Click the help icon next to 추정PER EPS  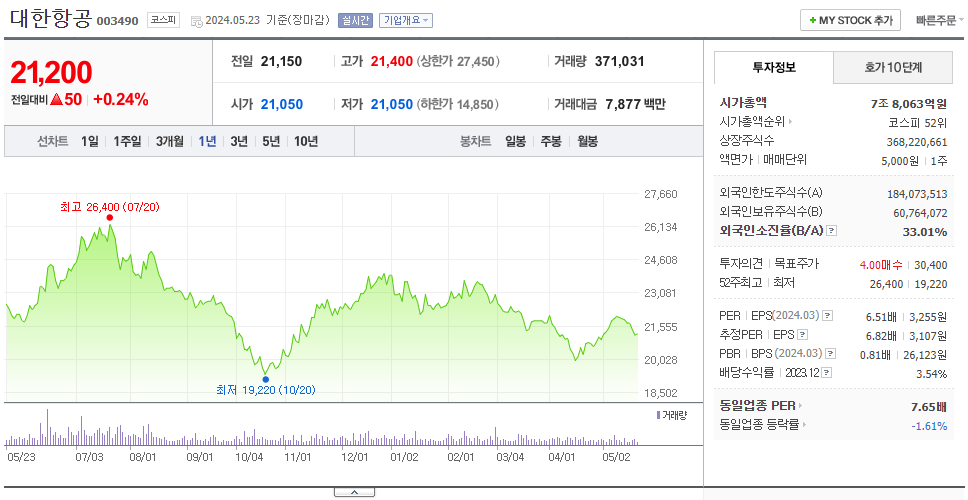[x=803, y=335]
